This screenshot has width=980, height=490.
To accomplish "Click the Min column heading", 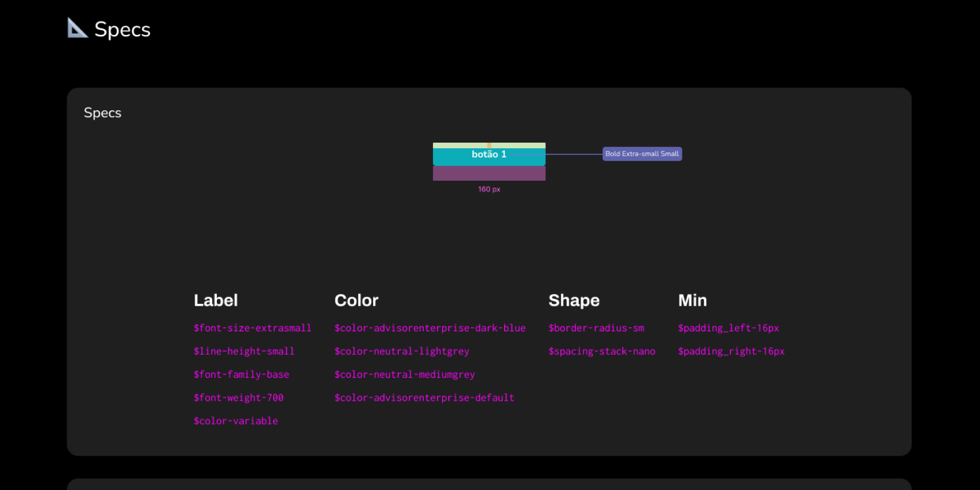I will [x=692, y=301].
